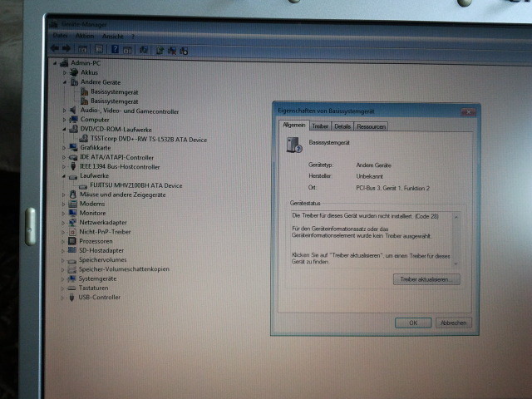Open the Aktion menu
Screen dimensions: 532x399
(x=85, y=36)
